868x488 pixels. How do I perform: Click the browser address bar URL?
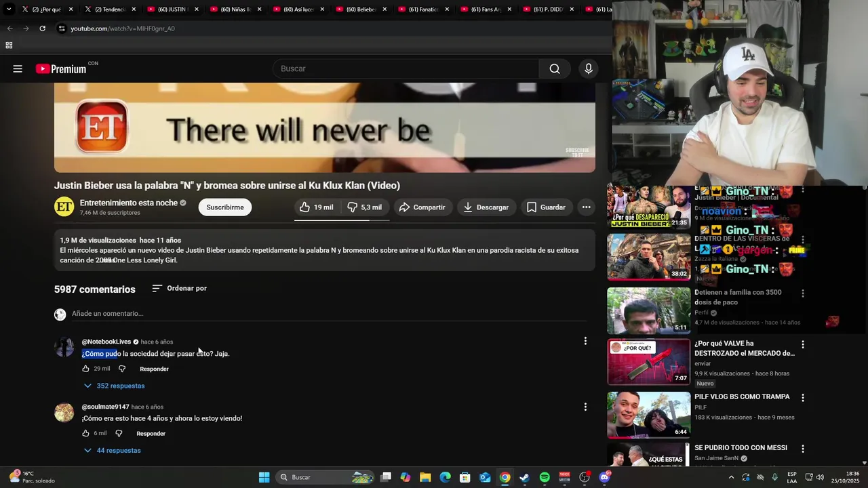[x=123, y=28]
